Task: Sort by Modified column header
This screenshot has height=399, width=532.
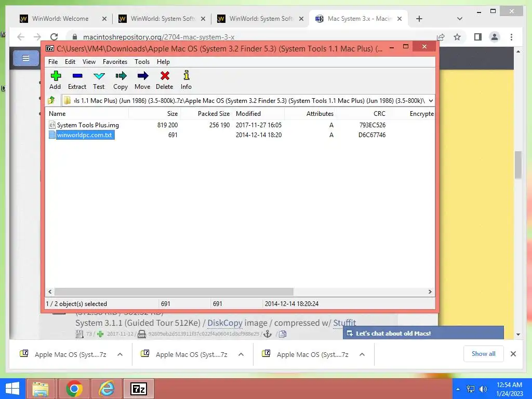Action: tap(259, 114)
